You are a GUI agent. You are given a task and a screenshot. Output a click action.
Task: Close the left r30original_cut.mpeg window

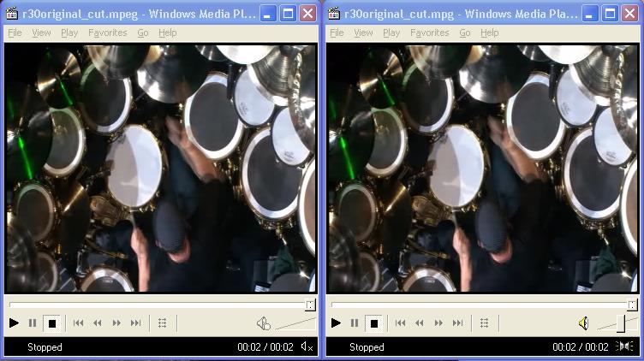pyautogui.click(x=307, y=14)
